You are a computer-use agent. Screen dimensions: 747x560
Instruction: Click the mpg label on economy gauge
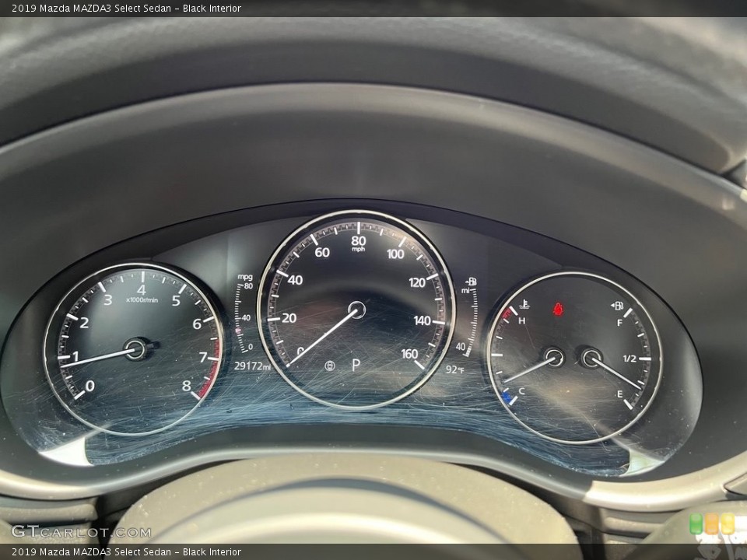245,277
